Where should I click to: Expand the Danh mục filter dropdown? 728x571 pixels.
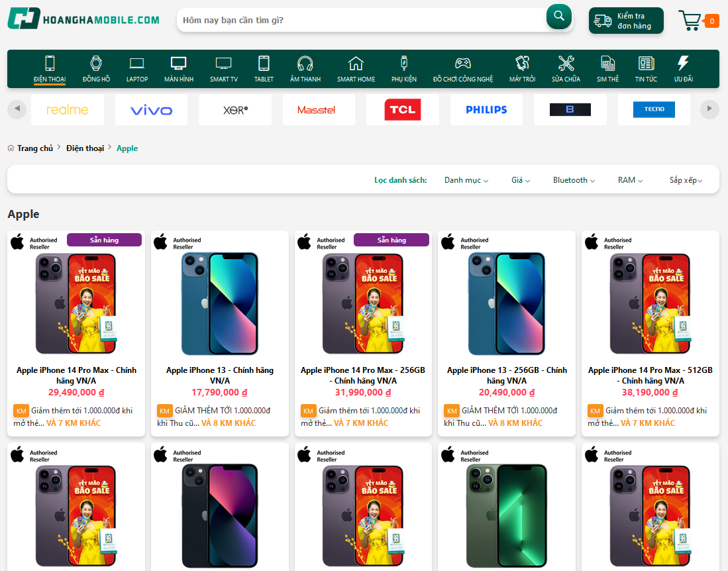(466, 180)
